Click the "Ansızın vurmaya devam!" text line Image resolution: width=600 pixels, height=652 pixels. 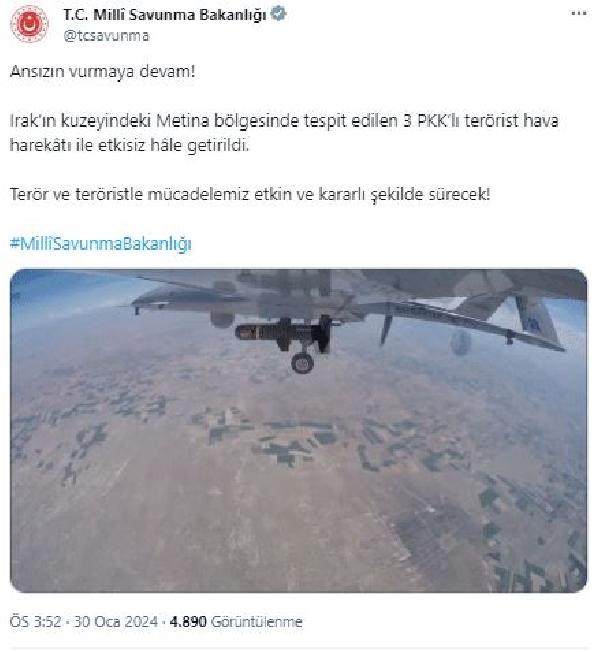tap(102, 72)
